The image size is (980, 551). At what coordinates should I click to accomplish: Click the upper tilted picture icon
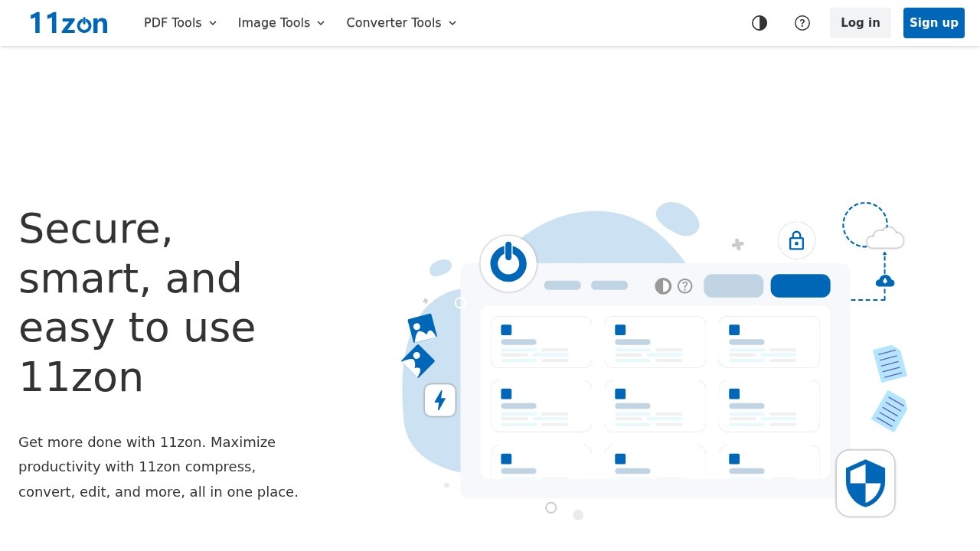tap(422, 328)
